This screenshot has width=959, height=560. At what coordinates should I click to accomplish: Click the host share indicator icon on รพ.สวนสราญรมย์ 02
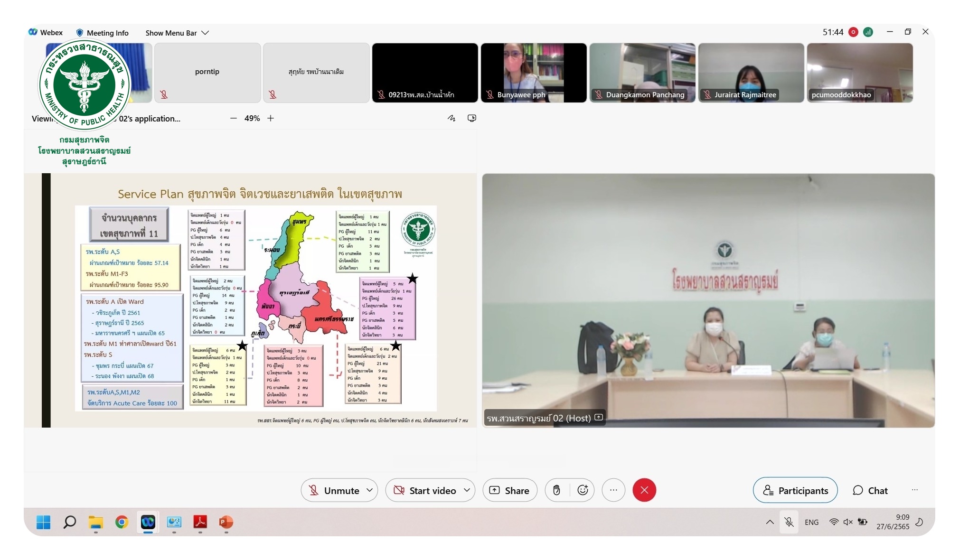click(599, 418)
